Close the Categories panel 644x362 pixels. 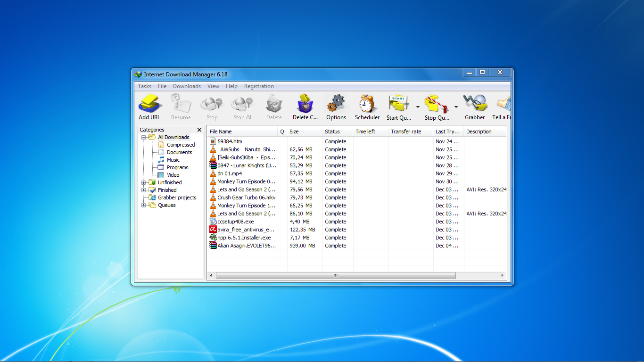coord(199,130)
